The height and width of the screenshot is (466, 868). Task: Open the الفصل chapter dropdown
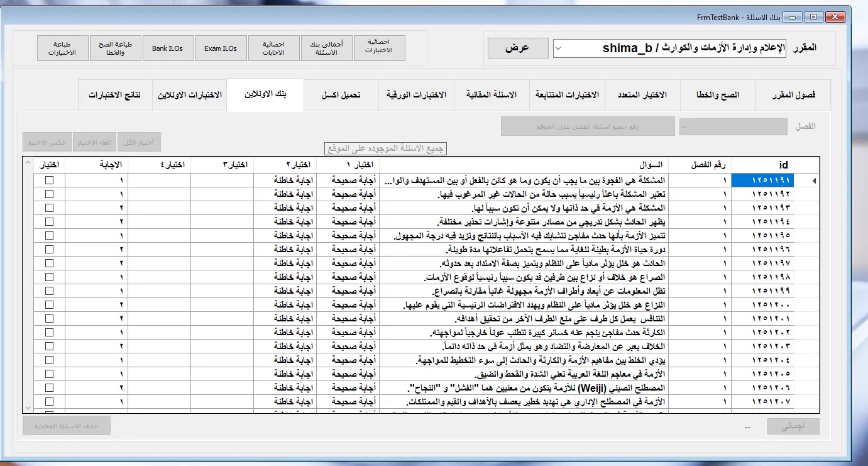(733, 126)
